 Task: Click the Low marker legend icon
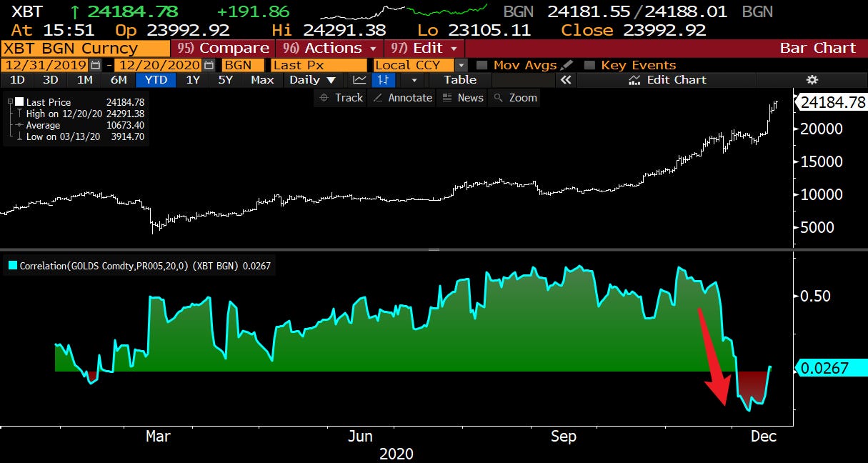[19, 136]
